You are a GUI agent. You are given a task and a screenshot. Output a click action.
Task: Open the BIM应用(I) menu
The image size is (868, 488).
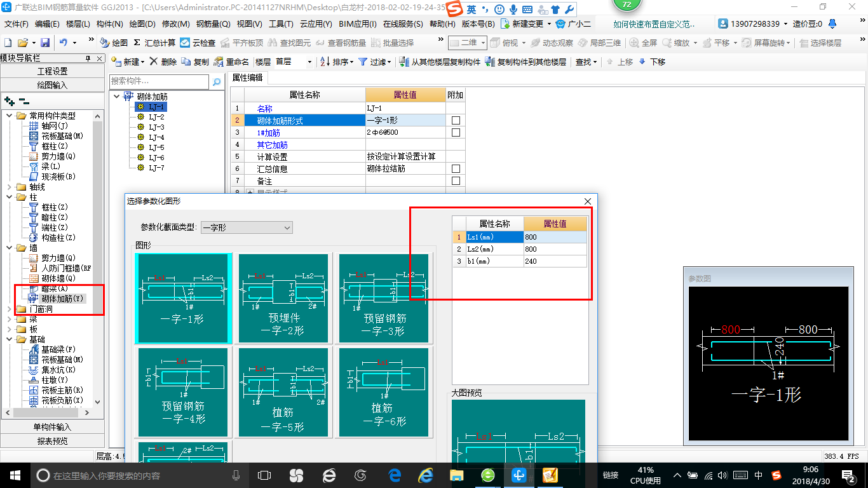[x=357, y=24]
